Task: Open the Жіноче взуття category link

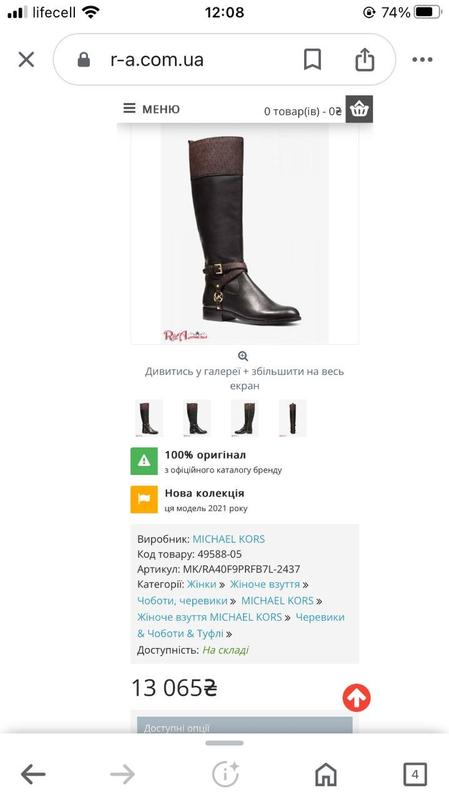Action: click(265, 584)
